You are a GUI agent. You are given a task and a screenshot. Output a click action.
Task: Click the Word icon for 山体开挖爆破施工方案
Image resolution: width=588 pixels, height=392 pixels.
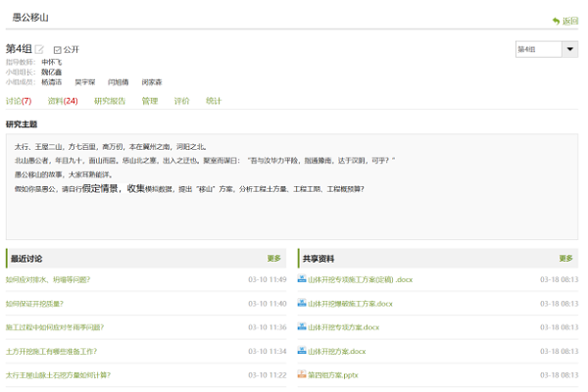click(303, 304)
